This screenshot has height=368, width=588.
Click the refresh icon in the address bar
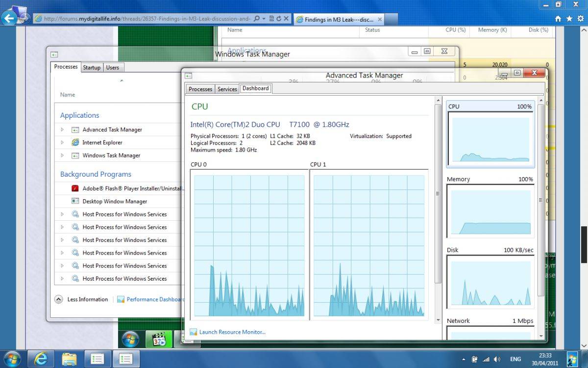point(279,19)
